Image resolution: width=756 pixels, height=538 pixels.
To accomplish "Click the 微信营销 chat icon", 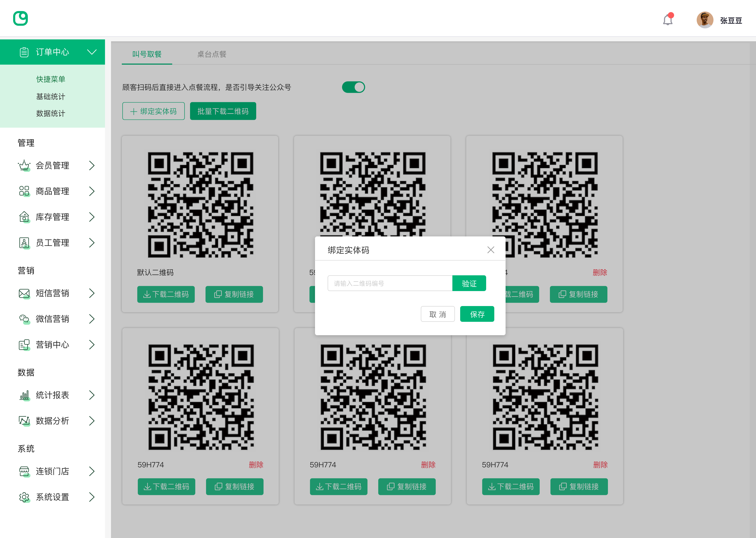I will pyautogui.click(x=24, y=319).
